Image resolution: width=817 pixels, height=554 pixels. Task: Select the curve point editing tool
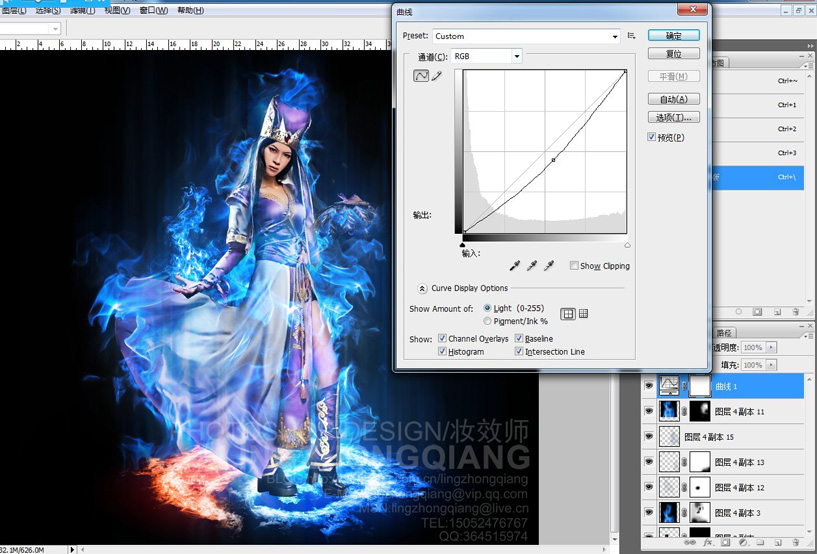(x=420, y=76)
